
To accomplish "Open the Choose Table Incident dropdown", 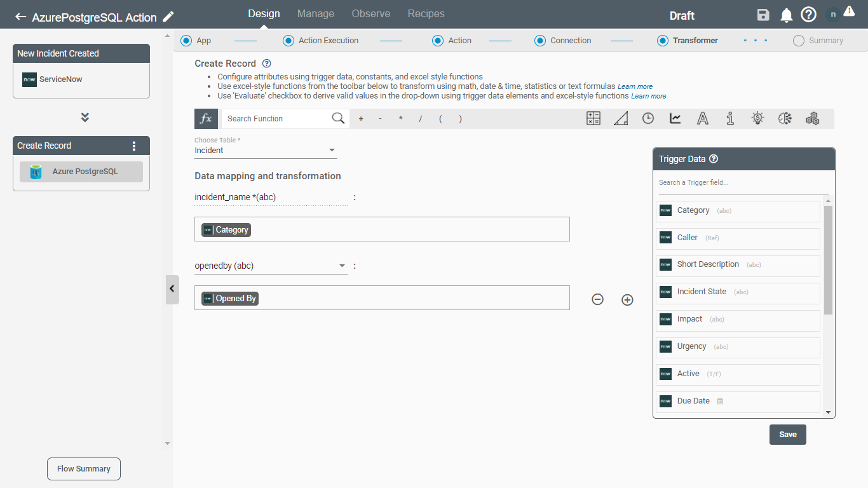I will click(266, 151).
